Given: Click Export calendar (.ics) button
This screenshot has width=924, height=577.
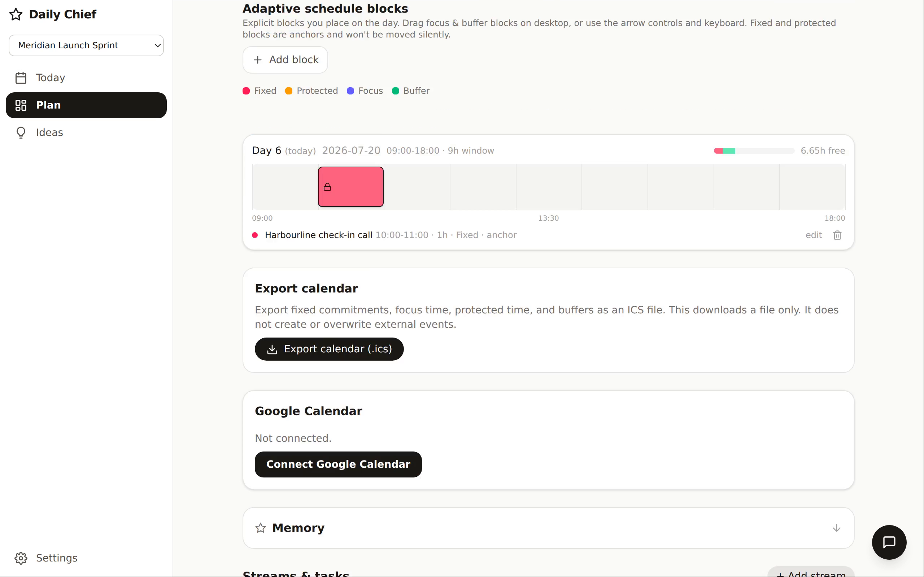Looking at the screenshot, I should coord(329,349).
